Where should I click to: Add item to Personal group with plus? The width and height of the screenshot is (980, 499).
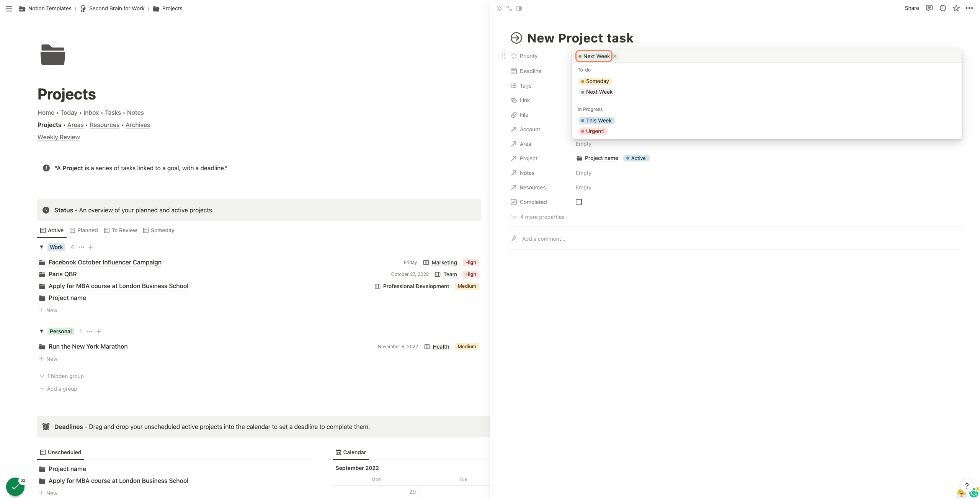click(99, 331)
